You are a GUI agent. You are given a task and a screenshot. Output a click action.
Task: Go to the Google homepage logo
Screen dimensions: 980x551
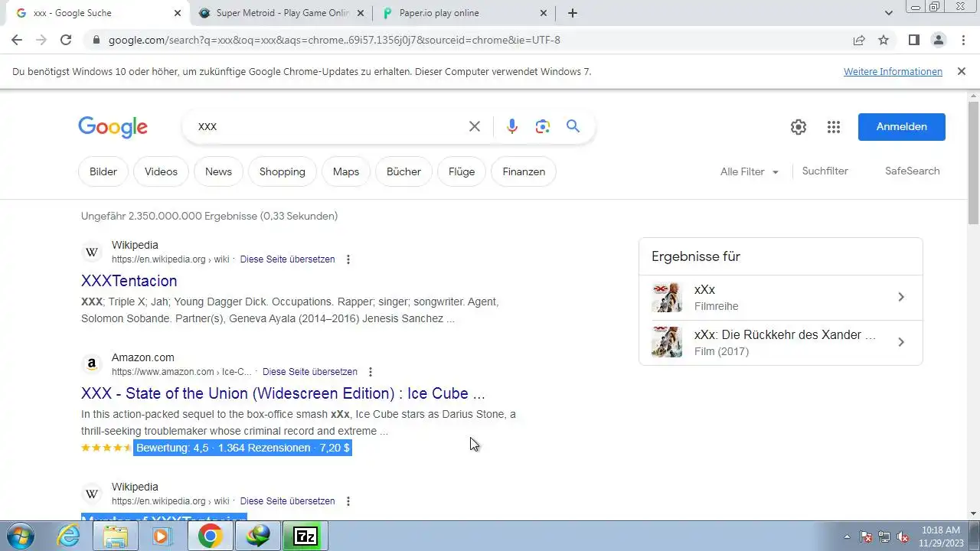113,127
